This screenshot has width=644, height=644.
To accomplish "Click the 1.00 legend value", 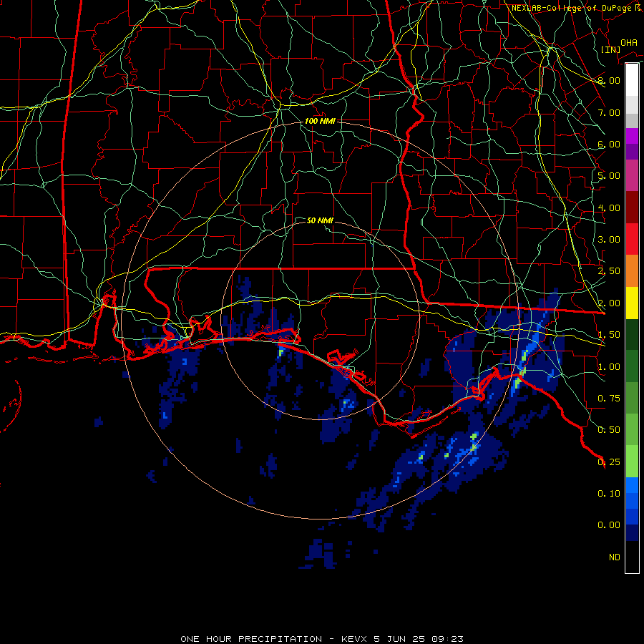I will (x=609, y=367).
